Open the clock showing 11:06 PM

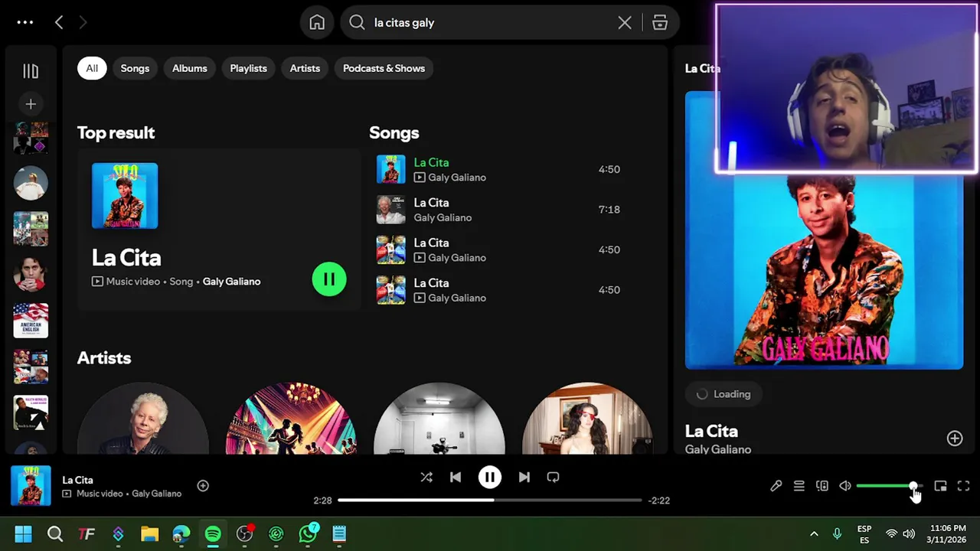947,534
